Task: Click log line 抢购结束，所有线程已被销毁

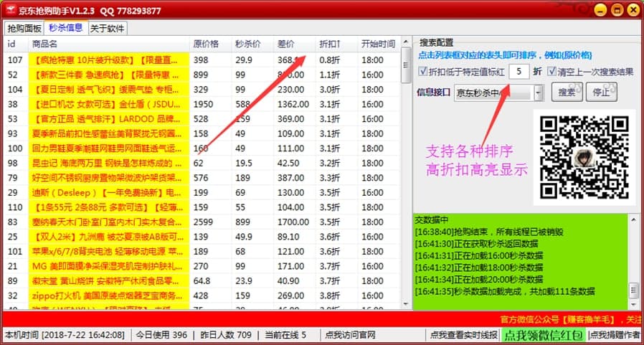Action: coord(489,232)
